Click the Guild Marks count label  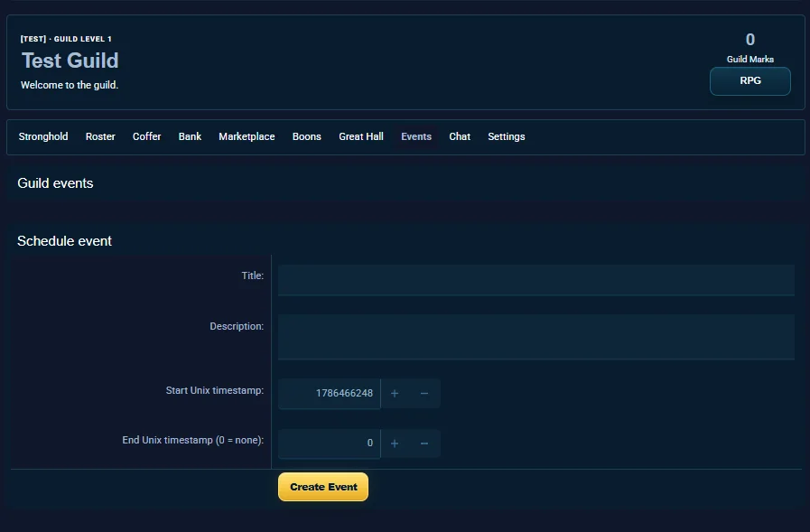[750, 60]
